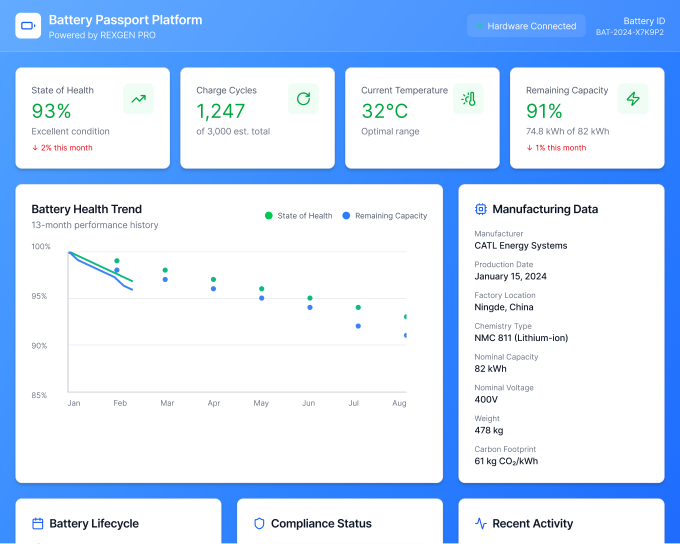
Task: Click the Recent Activity pulse icon
Action: (481, 524)
